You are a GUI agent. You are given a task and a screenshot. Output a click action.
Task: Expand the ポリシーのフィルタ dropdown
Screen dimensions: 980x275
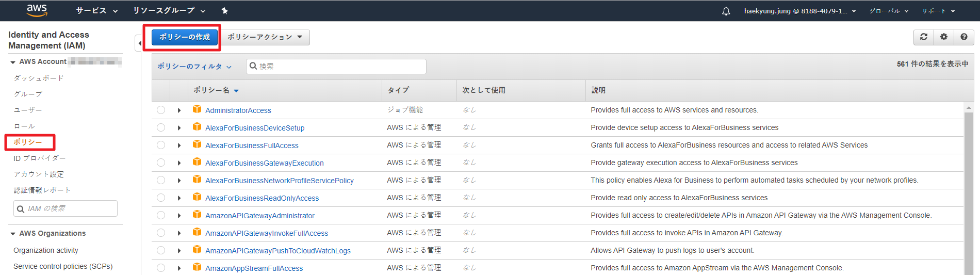coord(194,67)
